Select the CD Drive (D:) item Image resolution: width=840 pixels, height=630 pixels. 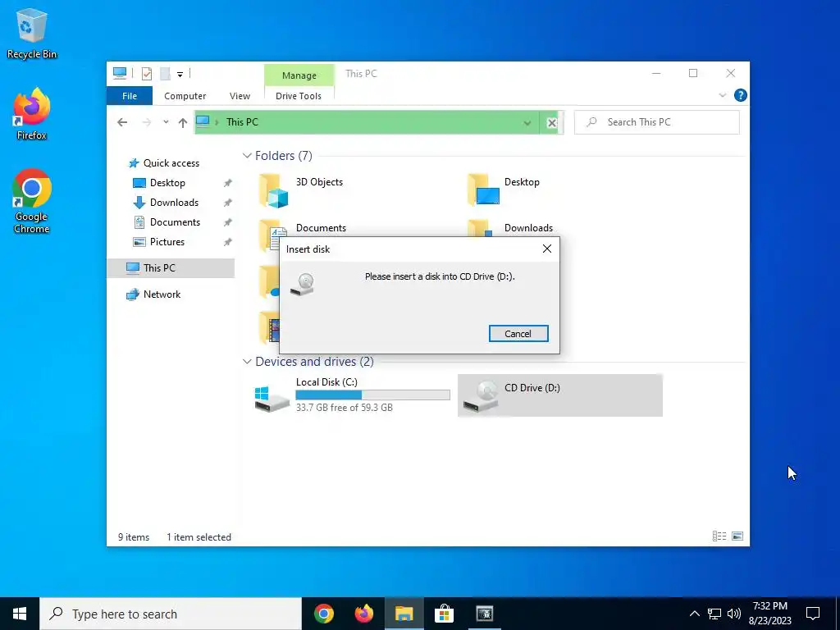click(559, 395)
